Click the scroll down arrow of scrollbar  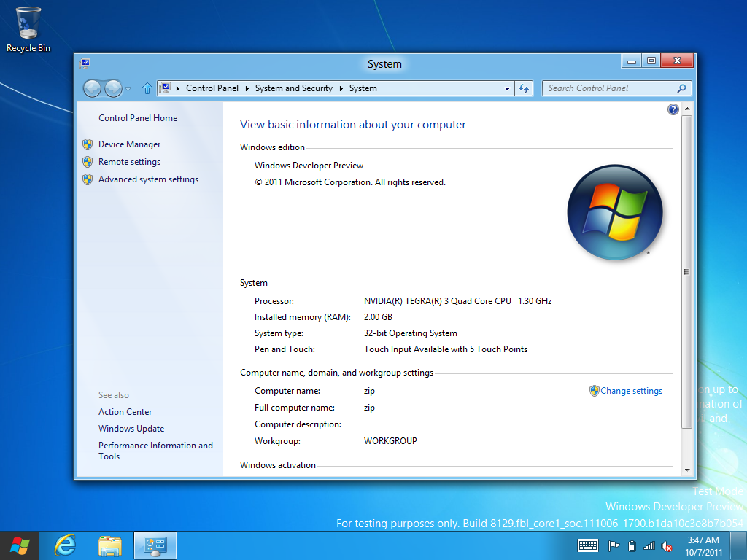coord(686,470)
